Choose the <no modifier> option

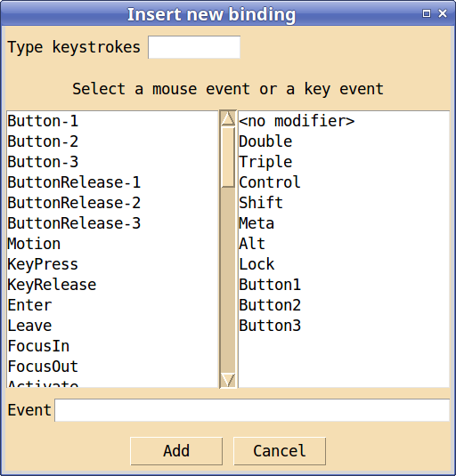click(344, 121)
